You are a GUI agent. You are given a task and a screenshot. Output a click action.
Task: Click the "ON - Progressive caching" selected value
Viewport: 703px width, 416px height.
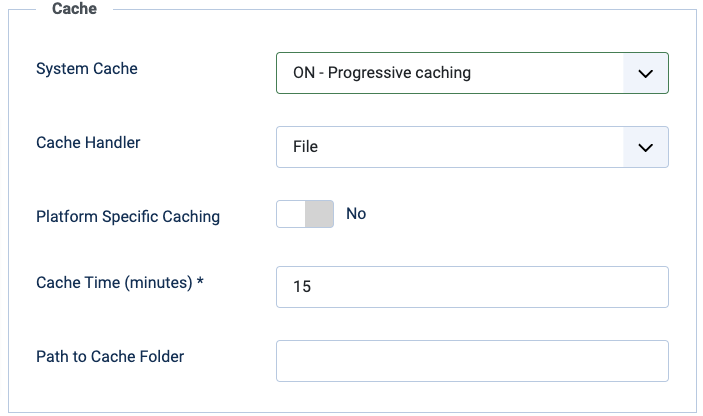(381, 73)
